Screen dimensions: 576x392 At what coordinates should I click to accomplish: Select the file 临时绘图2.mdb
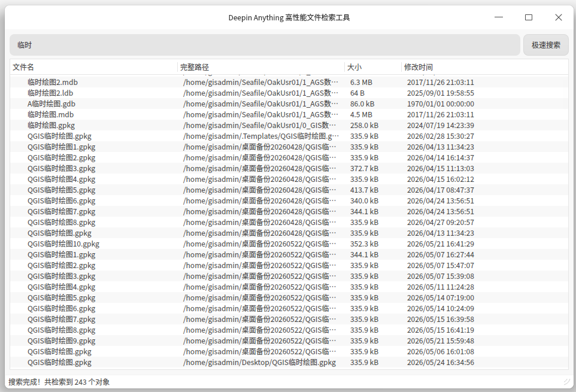[x=53, y=82]
